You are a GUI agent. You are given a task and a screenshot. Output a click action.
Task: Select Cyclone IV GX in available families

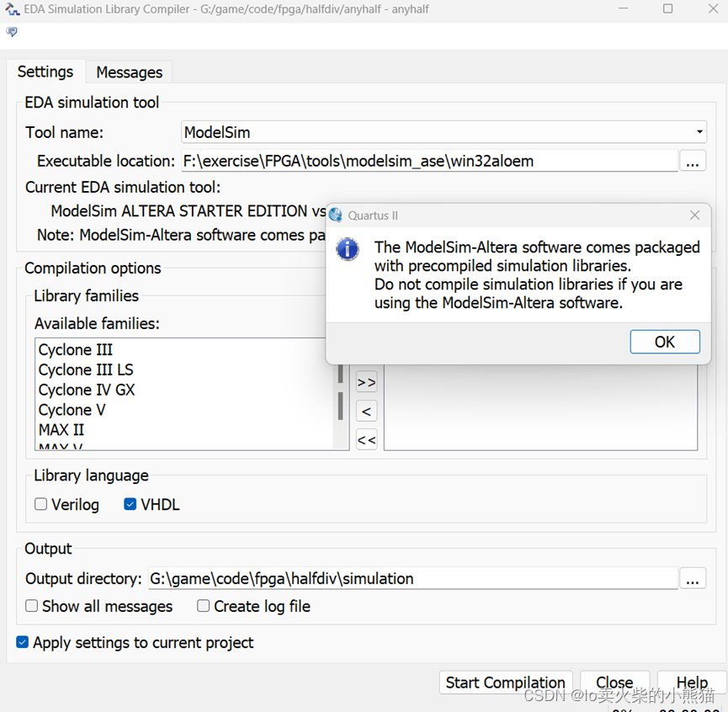87,390
